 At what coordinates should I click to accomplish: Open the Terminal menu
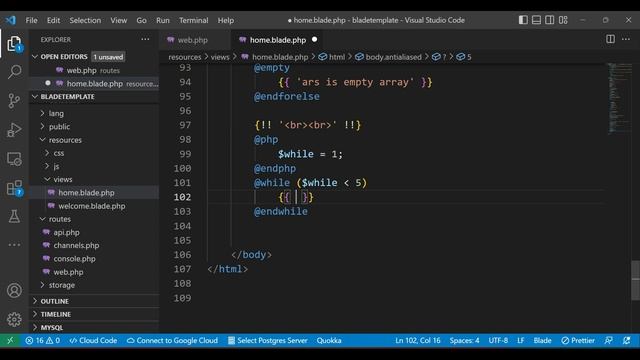tap(193, 20)
